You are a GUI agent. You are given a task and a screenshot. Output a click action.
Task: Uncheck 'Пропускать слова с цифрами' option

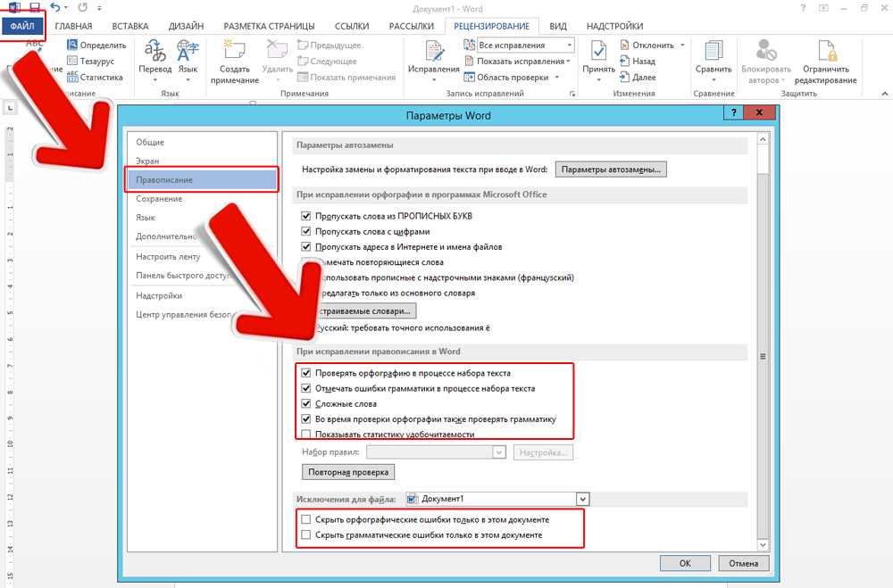coord(307,231)
